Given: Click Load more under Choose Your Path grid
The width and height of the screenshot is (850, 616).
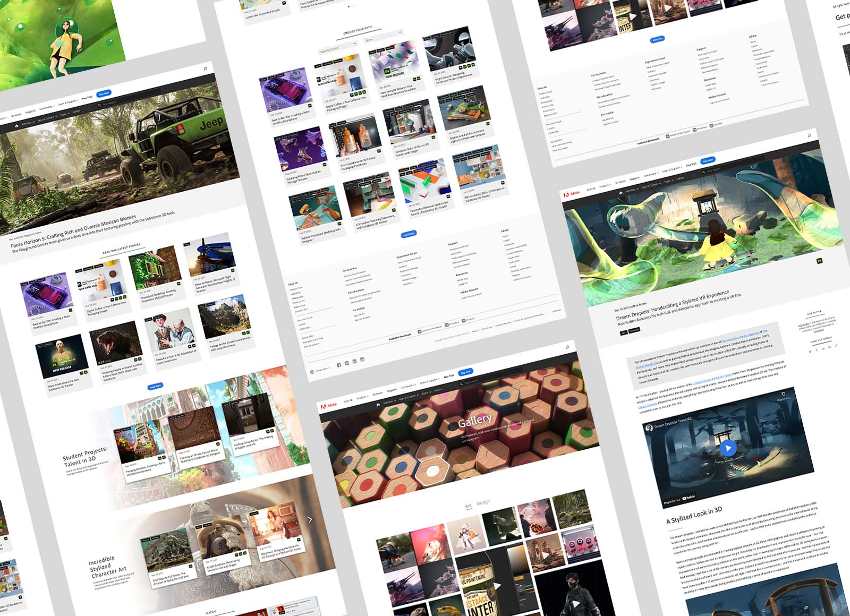Looking at the screenshot, I should (409, 234).
